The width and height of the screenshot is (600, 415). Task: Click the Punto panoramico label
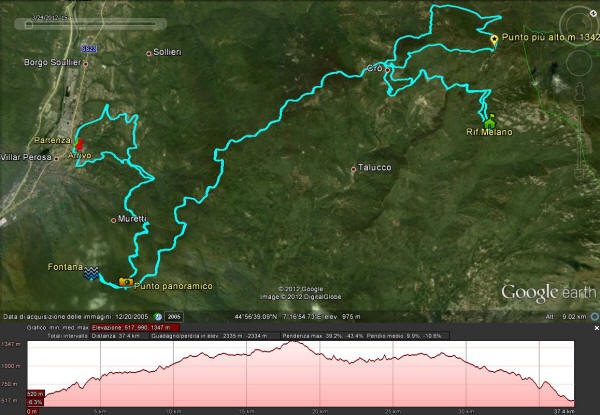pos(173,286)
